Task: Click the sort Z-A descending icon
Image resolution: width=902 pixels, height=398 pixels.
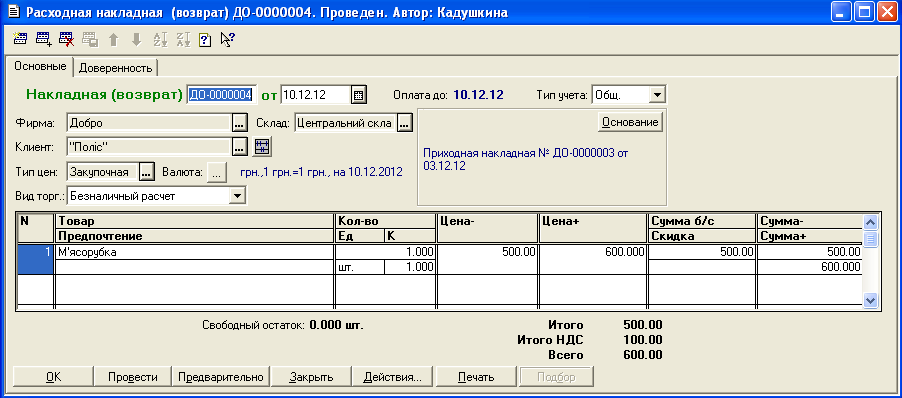Action: 183,39
